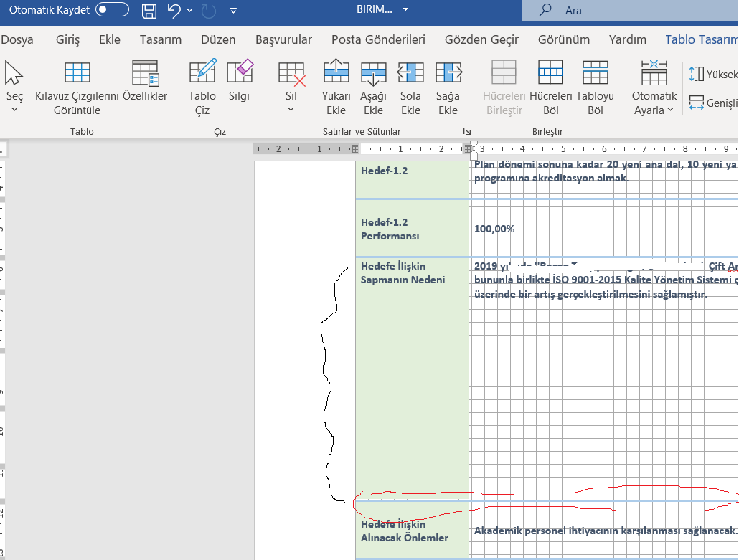Click the Save floppy disk icon
Viewport: 739px width, 560px height.
(x=149, y=10)
